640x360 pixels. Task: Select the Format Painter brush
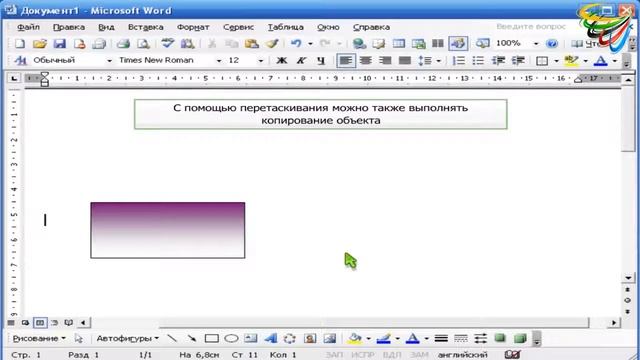pos(272,43)
